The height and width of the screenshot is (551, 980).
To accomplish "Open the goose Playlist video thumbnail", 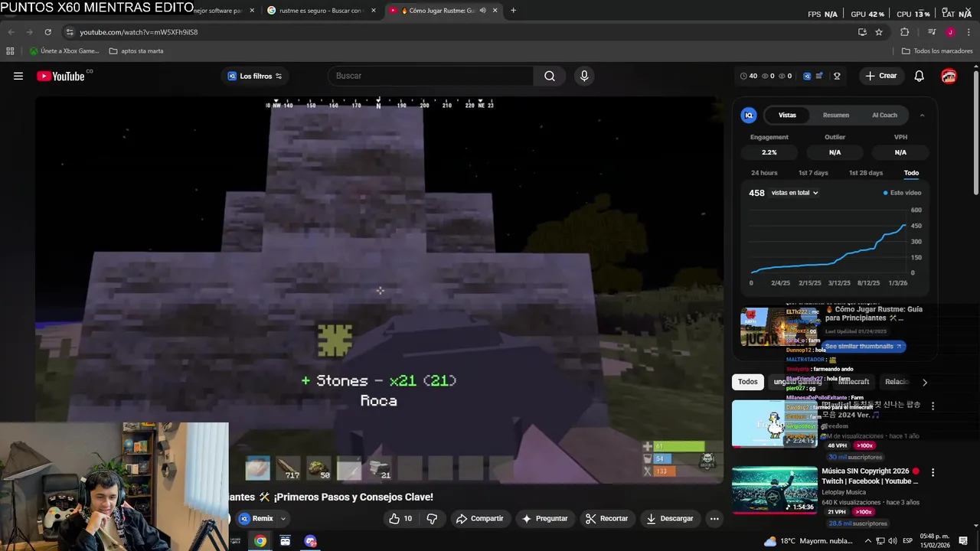I will coord(774,423).
